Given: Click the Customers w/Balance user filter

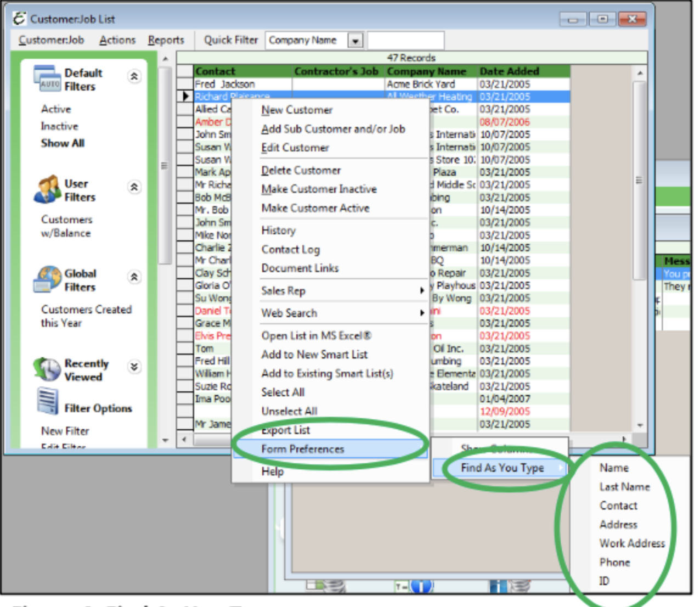Looking at the screenshot, I should [x=66, y=226].
